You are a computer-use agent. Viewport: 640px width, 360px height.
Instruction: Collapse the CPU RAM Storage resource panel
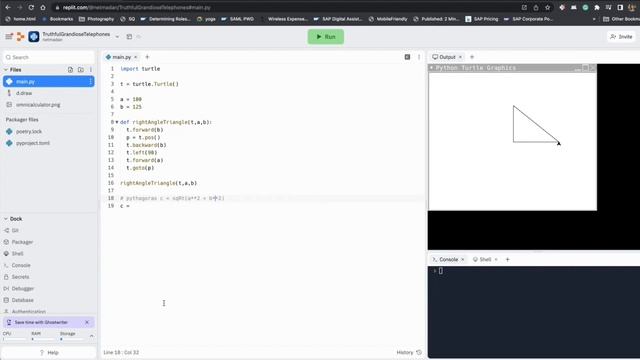(91, 336)
